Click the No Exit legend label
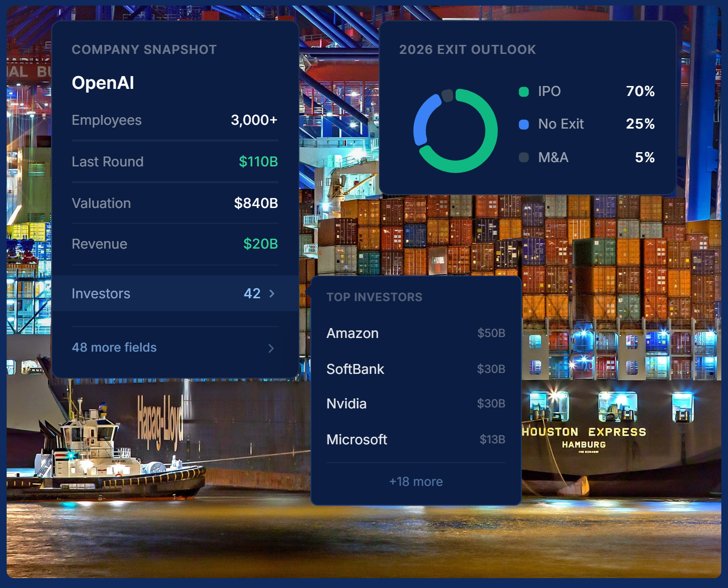This screenshot has width=728, height=588. [561, 124]
